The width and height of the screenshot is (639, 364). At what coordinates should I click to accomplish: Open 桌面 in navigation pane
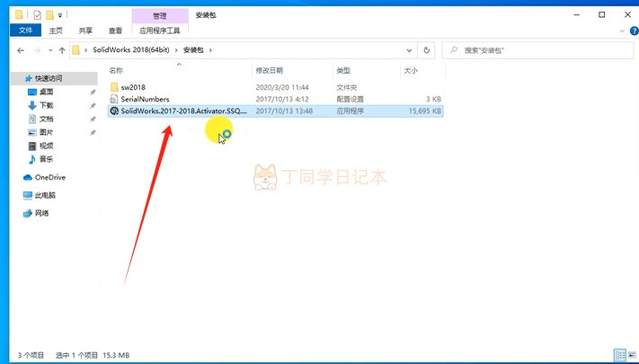(46, 92)
